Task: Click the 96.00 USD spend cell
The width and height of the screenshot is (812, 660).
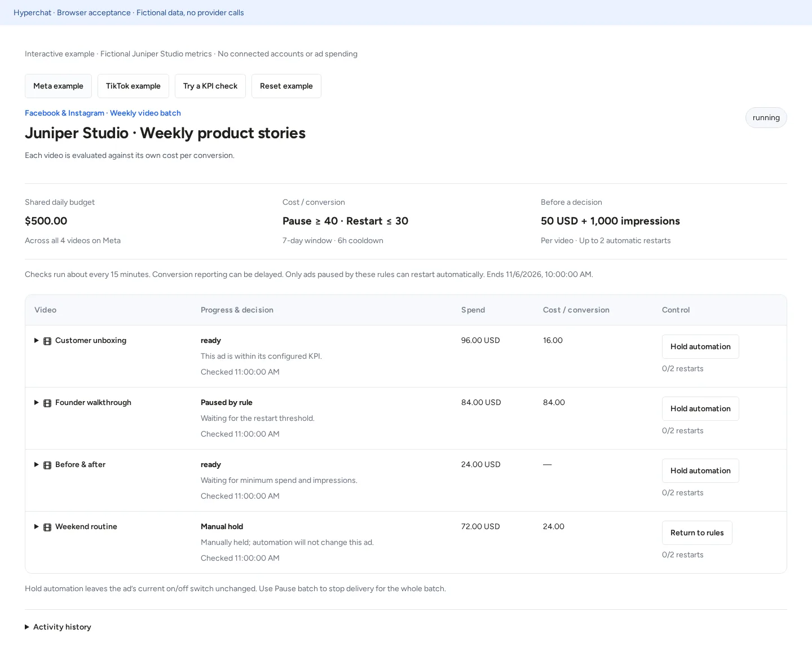Action: [x=480, y=340]
